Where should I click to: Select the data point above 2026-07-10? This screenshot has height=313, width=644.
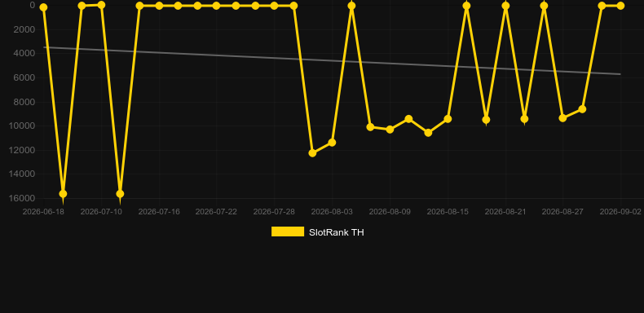[101, 5]
